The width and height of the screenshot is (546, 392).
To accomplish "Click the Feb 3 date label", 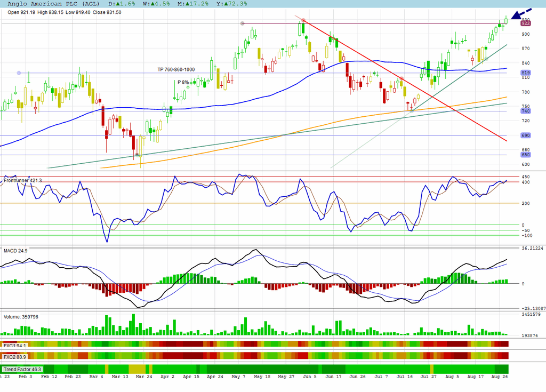I will (25, 377).
